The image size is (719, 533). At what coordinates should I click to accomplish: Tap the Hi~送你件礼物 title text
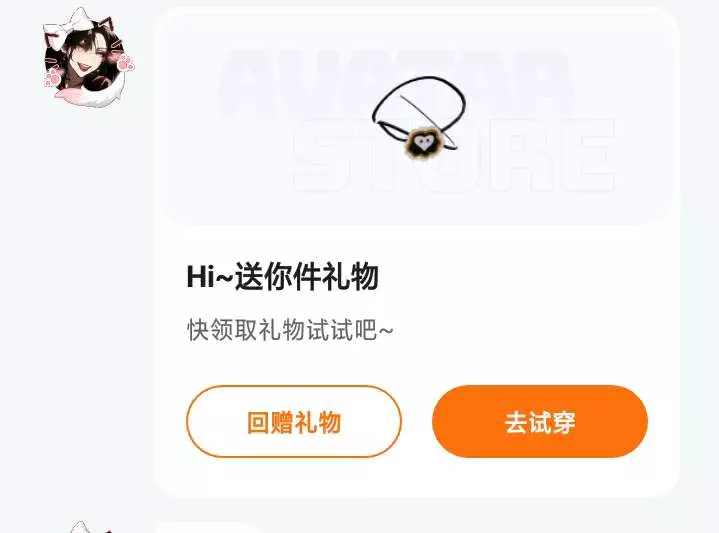coord(282,277)
